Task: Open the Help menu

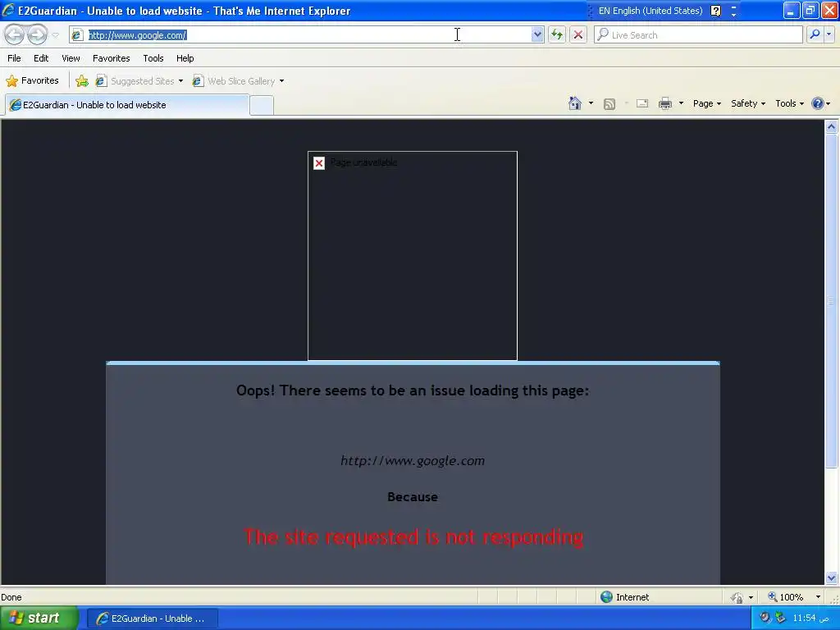Action: click(185, 58)
